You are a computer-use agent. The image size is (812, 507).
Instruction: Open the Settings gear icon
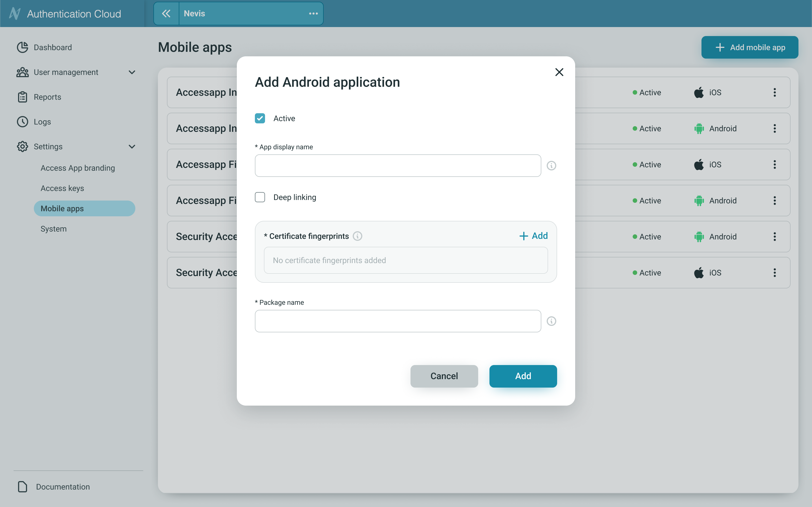(x=22, y=146)
